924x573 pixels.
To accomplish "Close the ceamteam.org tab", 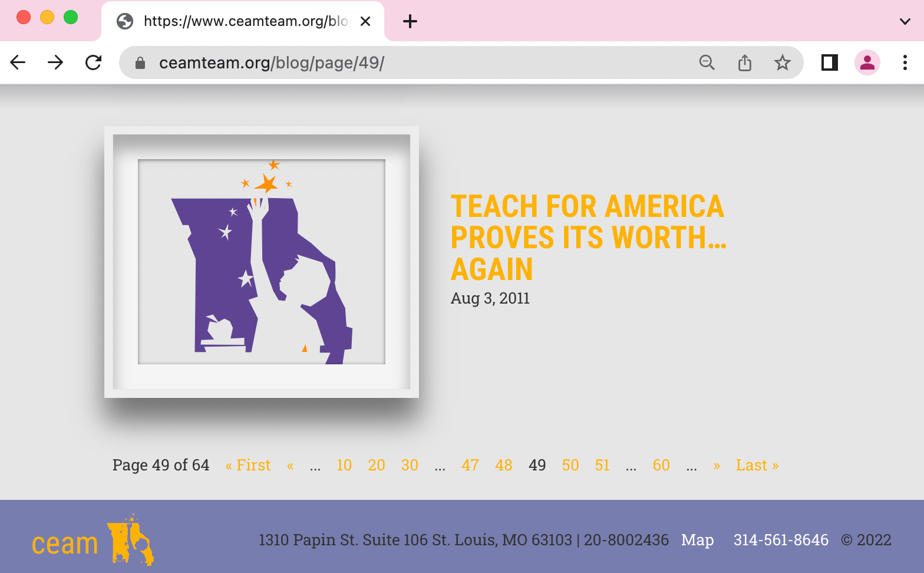I will 365,21.
